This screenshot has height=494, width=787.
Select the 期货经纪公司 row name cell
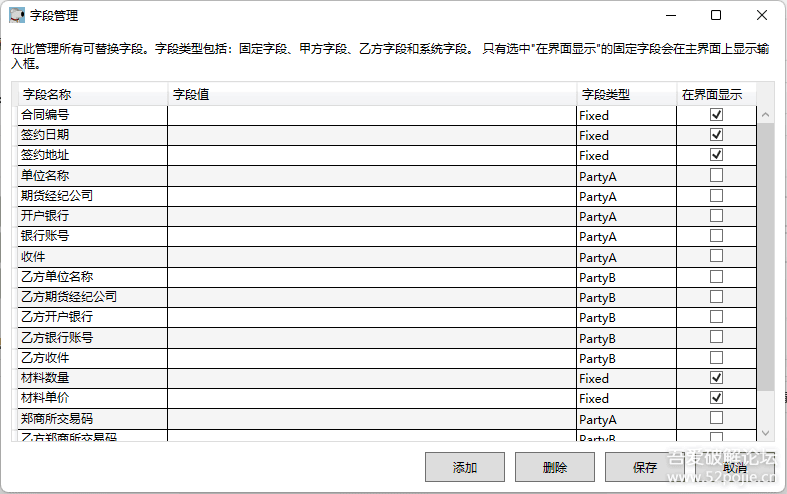tap(92, 196)
